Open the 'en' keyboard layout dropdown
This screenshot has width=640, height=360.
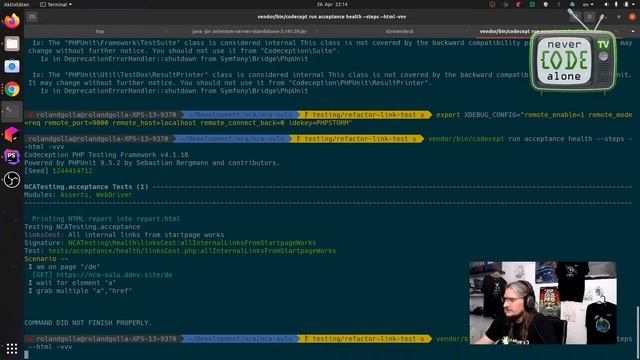tap(588, 4)
